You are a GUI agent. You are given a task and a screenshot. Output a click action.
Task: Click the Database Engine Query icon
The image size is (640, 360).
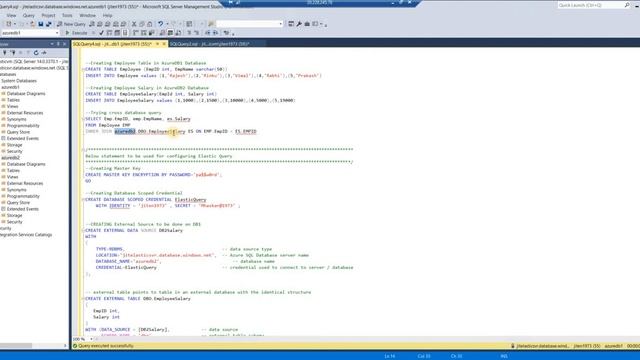[92, 24]
